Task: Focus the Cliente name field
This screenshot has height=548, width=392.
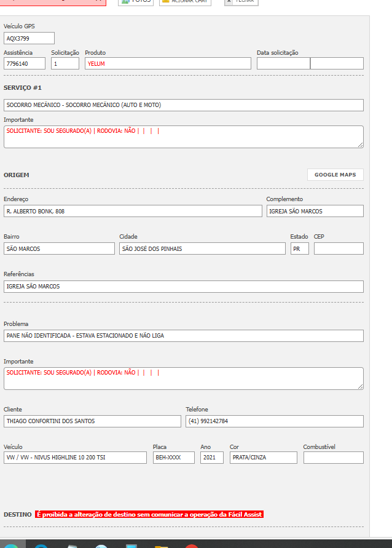Action: coord(92,421)
